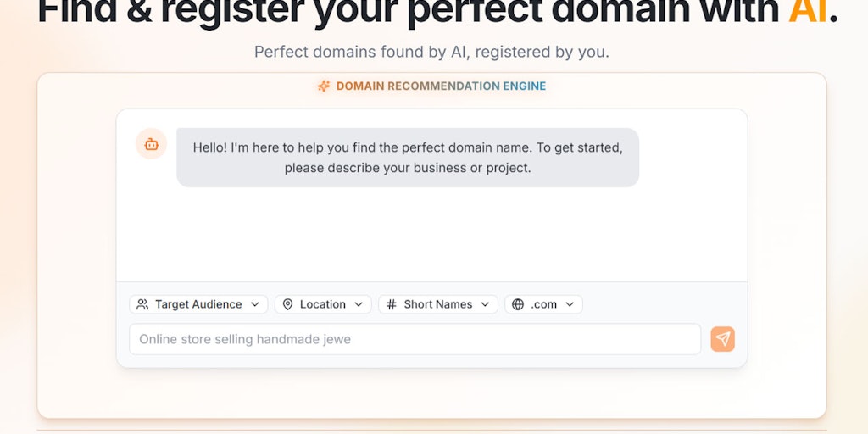
Task: Click the people icon in Target Audience
Action: (142, 304)
